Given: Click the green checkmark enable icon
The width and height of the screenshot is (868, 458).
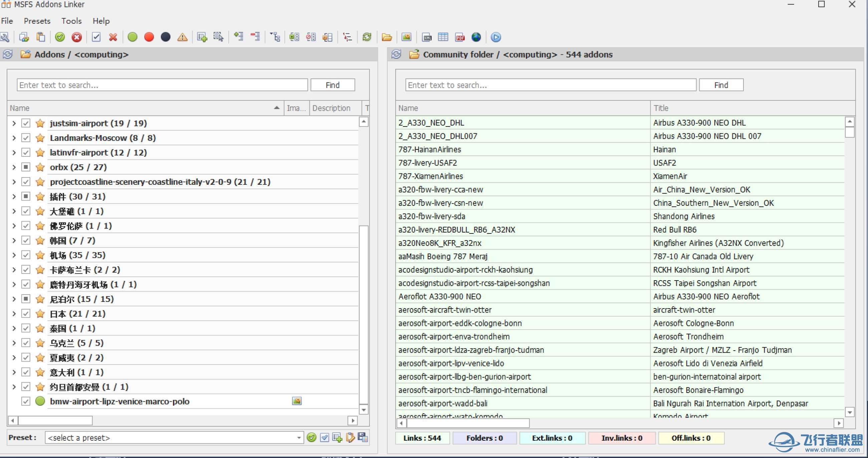Looking at the screenshot, I should pyautogui.click(x=60, y=37).
